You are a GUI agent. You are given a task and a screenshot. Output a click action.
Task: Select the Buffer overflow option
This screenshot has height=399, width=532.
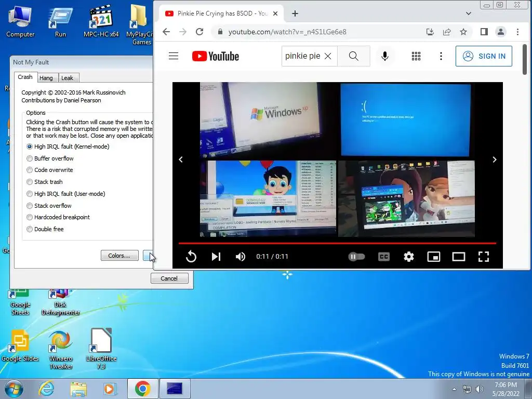[x=50, y=158]
